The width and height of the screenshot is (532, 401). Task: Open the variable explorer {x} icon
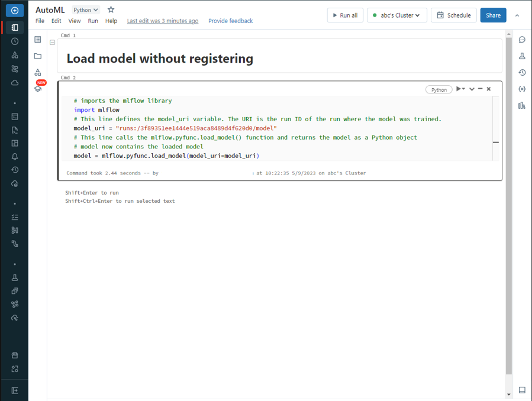coord(522,89)
